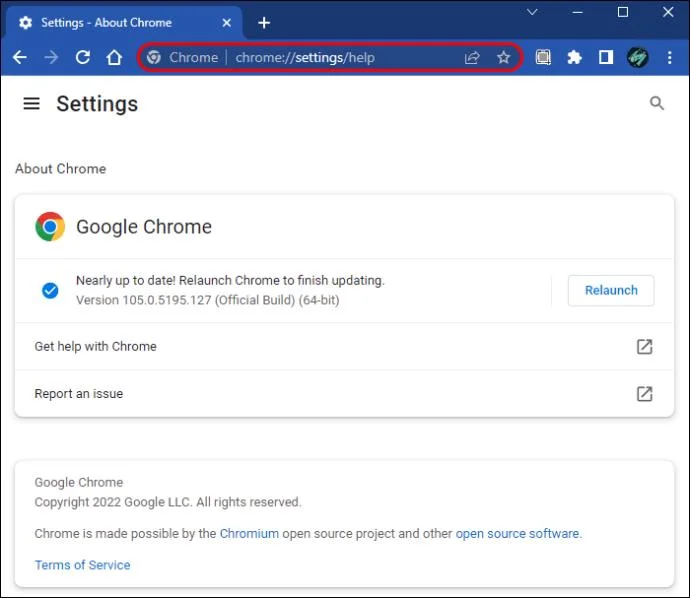Click the Nearly up to date message

pos(230,280)
